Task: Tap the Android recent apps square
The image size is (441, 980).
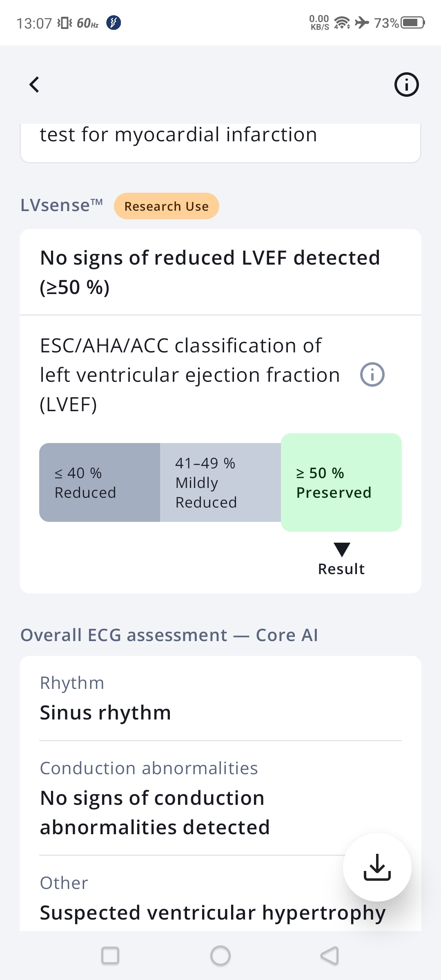Action: coord(110,955)
